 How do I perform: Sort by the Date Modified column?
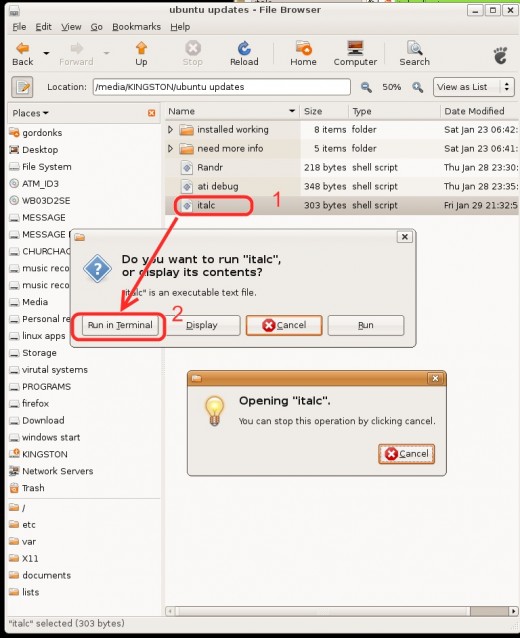(479, 111)
